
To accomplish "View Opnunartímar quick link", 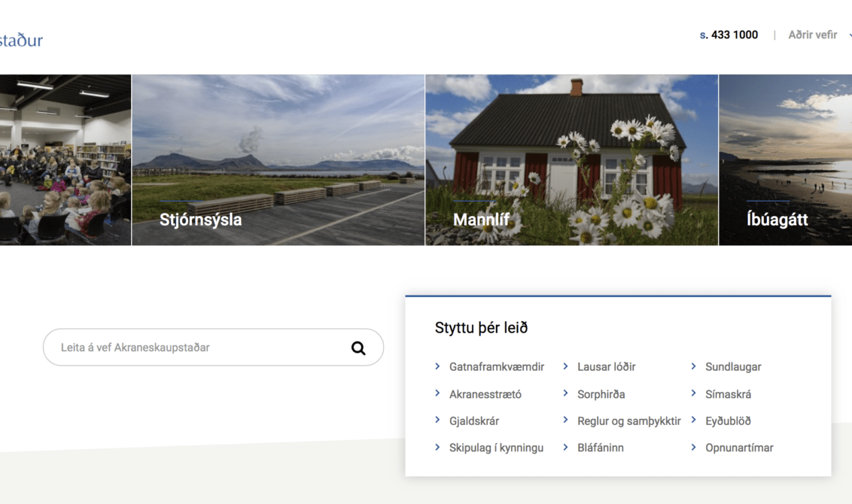I will coord(739,448).
